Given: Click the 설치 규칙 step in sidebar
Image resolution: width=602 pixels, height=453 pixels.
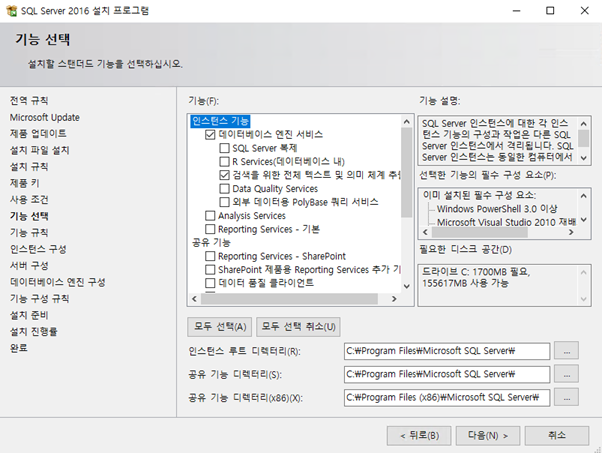Looking at the screenshot, I should pos(29,167).
